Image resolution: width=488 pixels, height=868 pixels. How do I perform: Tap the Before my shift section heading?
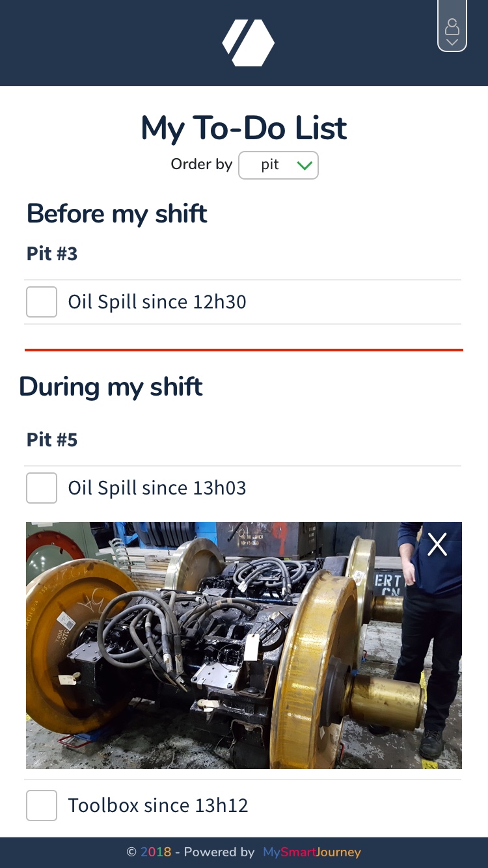117,213
